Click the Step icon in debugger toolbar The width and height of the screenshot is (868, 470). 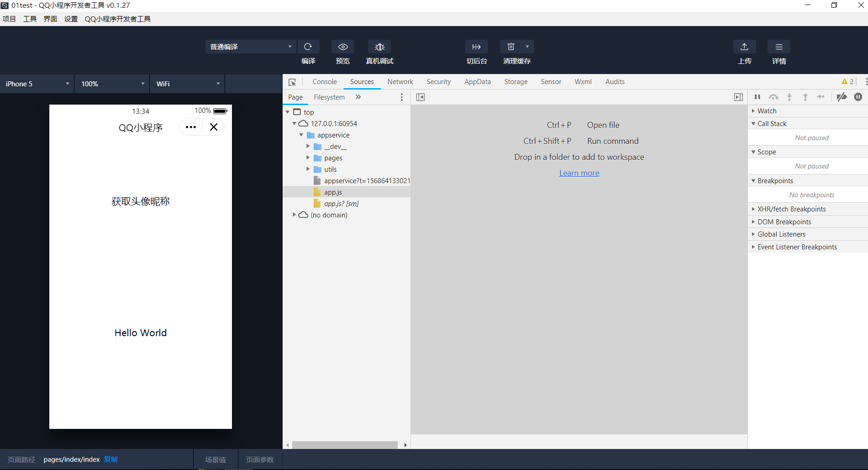(821, 97)
